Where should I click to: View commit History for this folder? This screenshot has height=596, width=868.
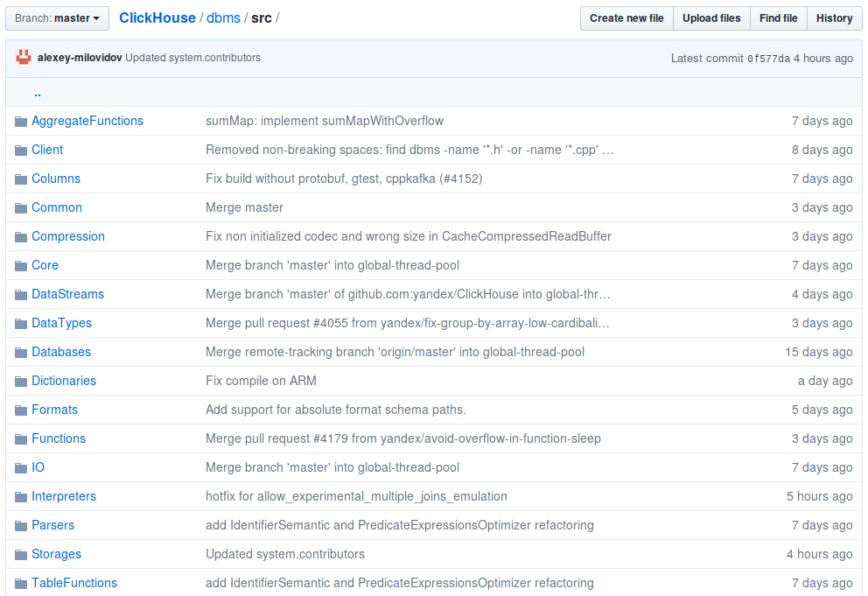pos(834,18)
